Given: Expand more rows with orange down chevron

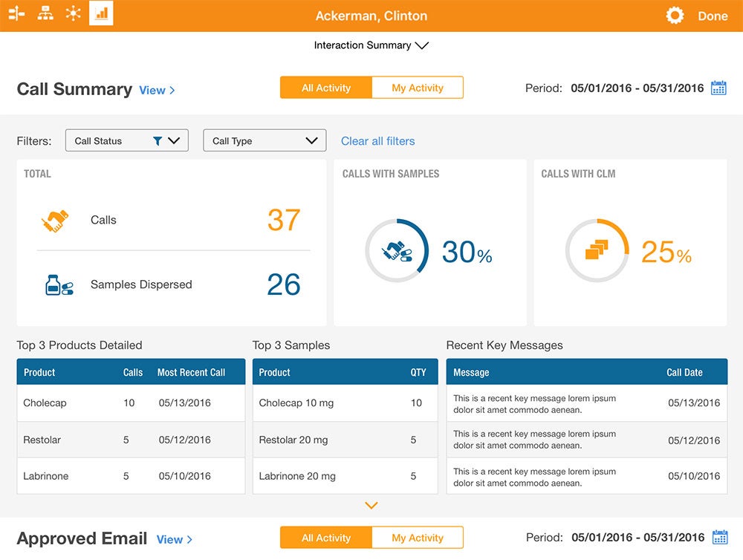Looking at the screenshot, I should tap(371, 506).
